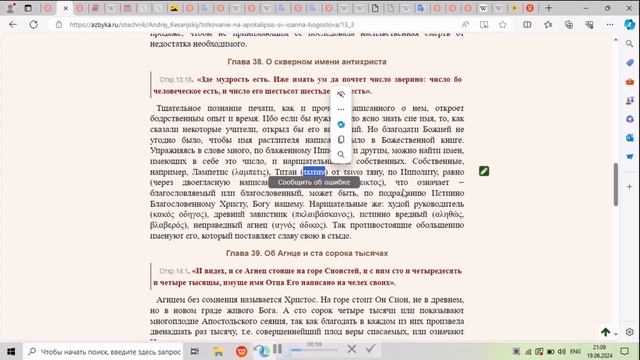This screenshot has width=640, height=360.
Task: Add this page to favorites star
Action: coord(502,24)
